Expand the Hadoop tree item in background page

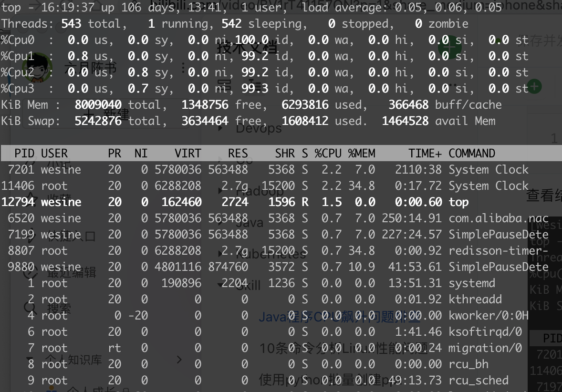(220, 191)
